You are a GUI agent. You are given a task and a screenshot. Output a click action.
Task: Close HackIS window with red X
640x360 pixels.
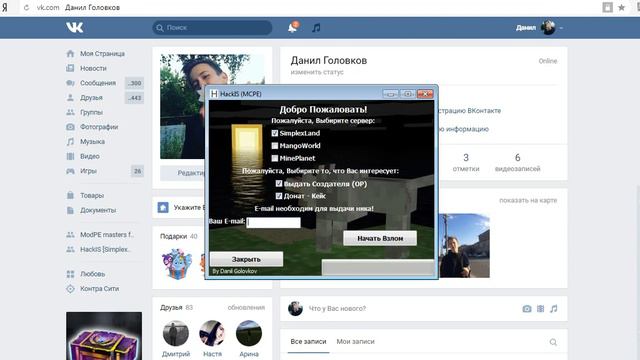pyautogui.click(x=425, y=94)
